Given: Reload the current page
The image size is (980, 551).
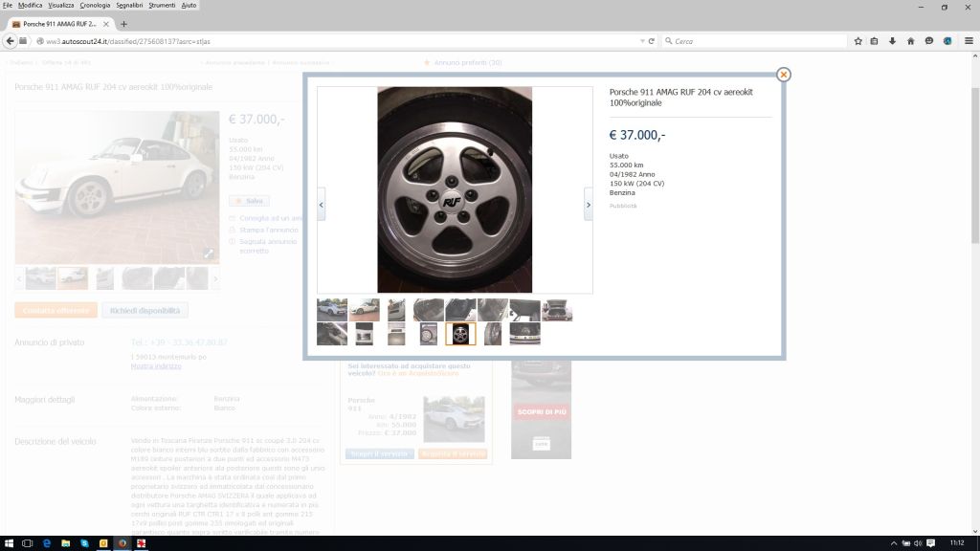Looking at the screenshot, I should 651,41.
